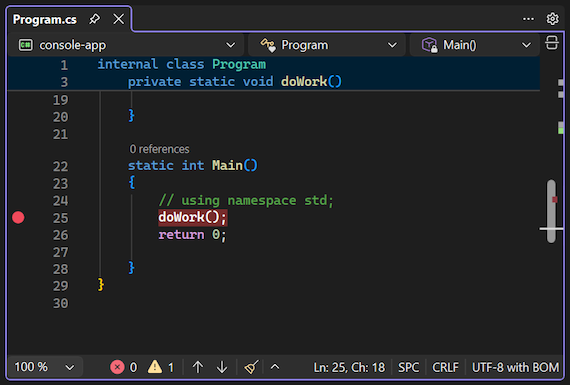Click the CRLF line ending indicator
This screenshot has height=385, width=570.
click(x=445, y=367)
